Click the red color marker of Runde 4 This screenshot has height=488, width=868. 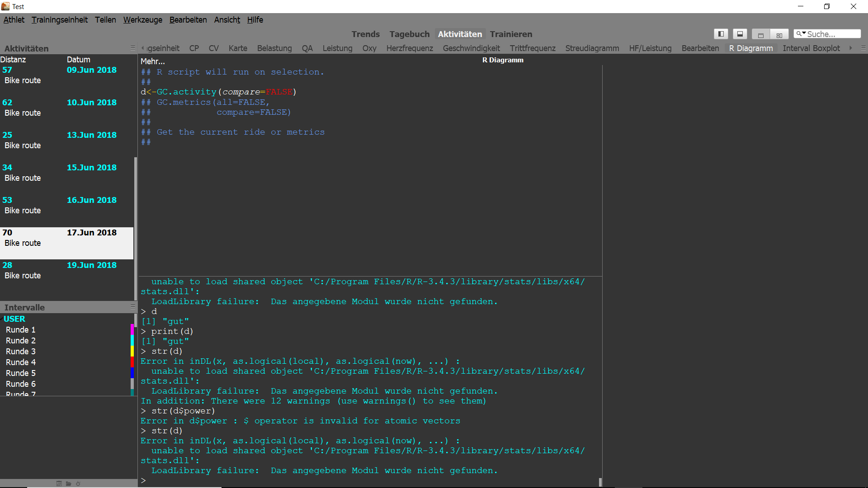tap(132, 362)
